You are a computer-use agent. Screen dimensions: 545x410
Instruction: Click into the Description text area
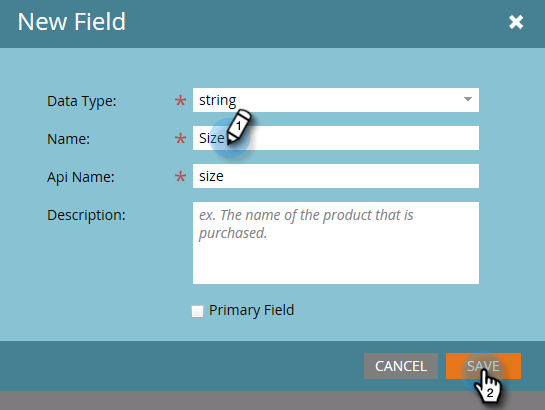336,243
